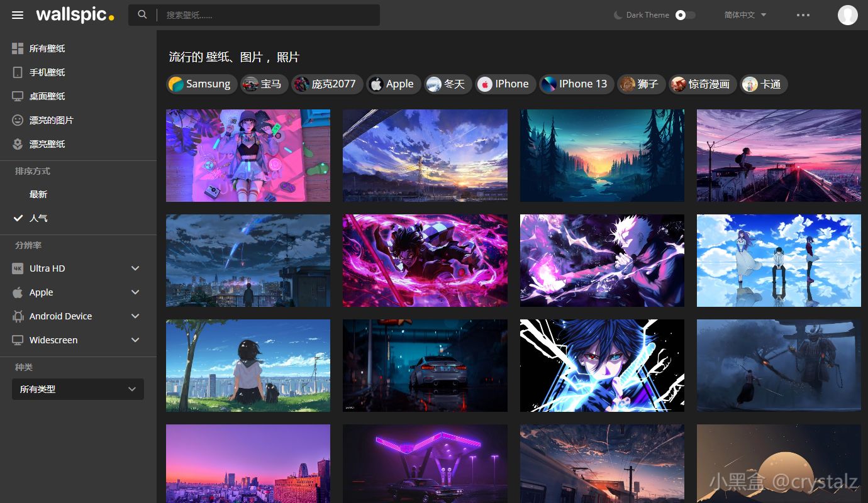Open the user profile avatar

click(x=848, y=15)
